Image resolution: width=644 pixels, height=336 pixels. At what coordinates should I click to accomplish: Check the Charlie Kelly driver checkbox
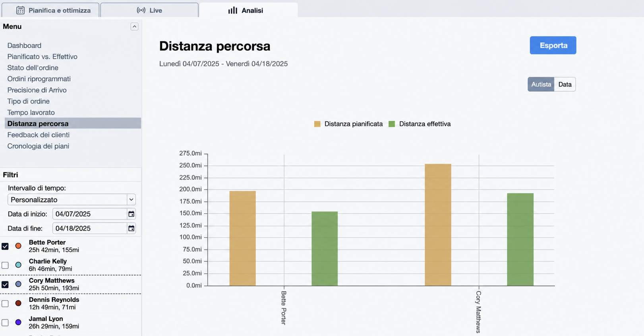pos(5,265)
